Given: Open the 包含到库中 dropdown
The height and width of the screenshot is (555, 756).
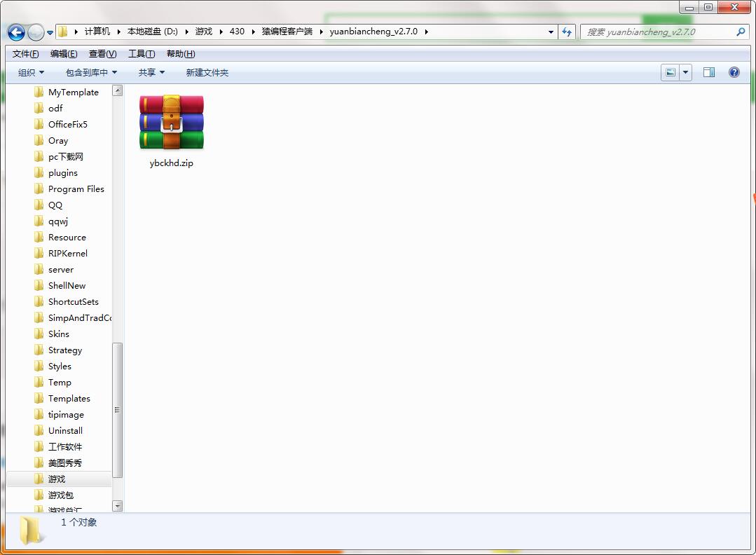Looking at the screenshot, I should click(x=91, y=72).
